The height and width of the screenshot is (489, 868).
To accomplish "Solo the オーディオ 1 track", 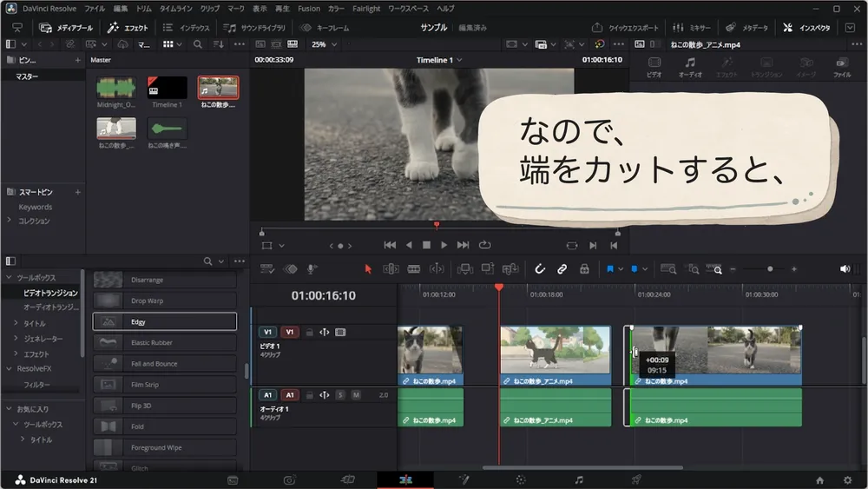I will (340, 395).
